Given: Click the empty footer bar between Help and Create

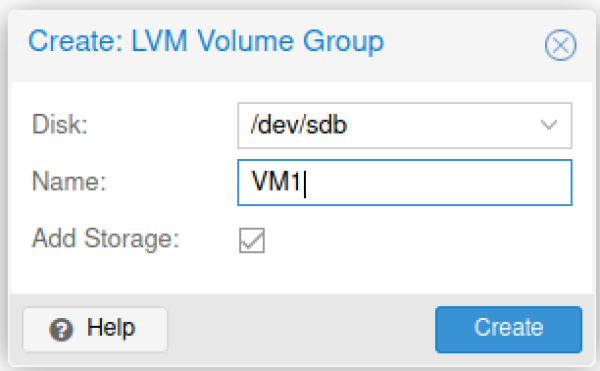Looking at the screenshot, I should coord(301,329).
